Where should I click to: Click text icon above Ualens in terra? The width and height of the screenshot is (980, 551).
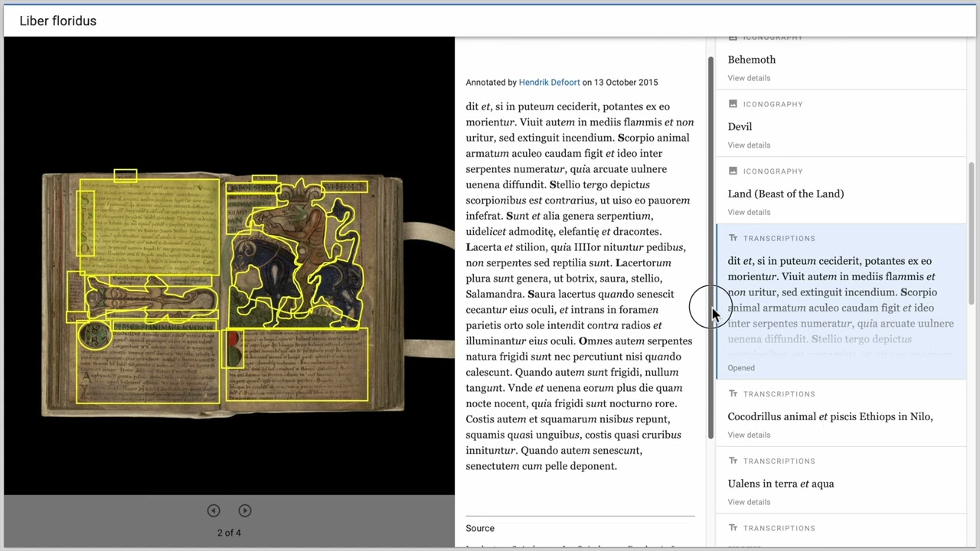click(733, 461)
